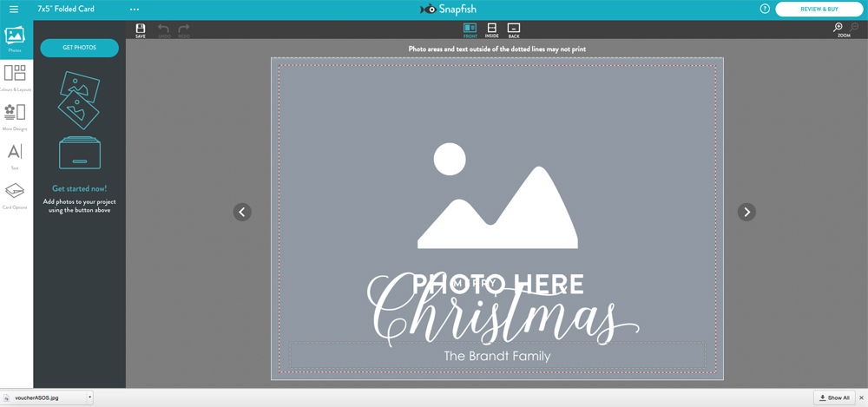
Task: Click the Save icon in the toolbar
Action: coord(141,30)
